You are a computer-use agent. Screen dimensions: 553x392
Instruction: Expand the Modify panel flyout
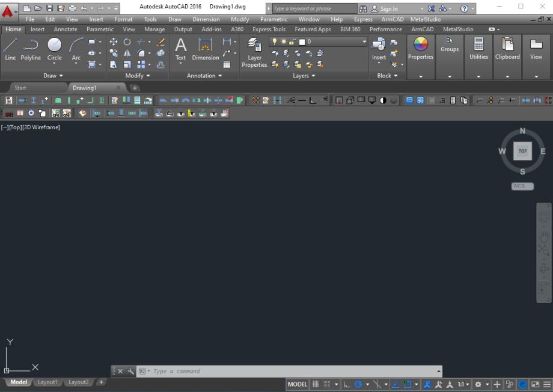[138, 76]
